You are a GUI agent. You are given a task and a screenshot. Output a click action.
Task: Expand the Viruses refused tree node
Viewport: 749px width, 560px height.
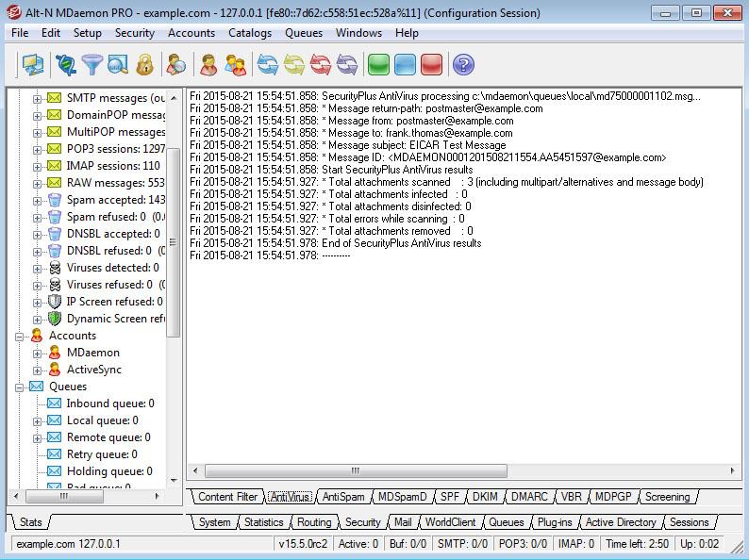tap(37, 286)
